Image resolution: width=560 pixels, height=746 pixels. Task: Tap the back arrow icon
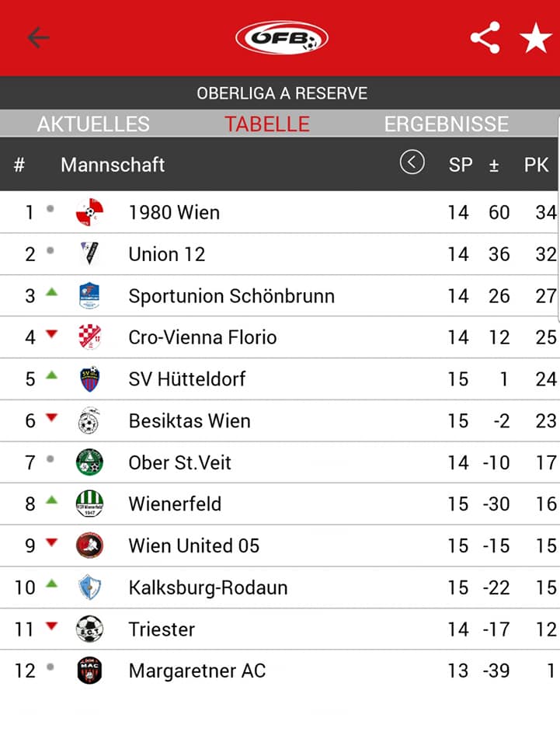point(39,37)
